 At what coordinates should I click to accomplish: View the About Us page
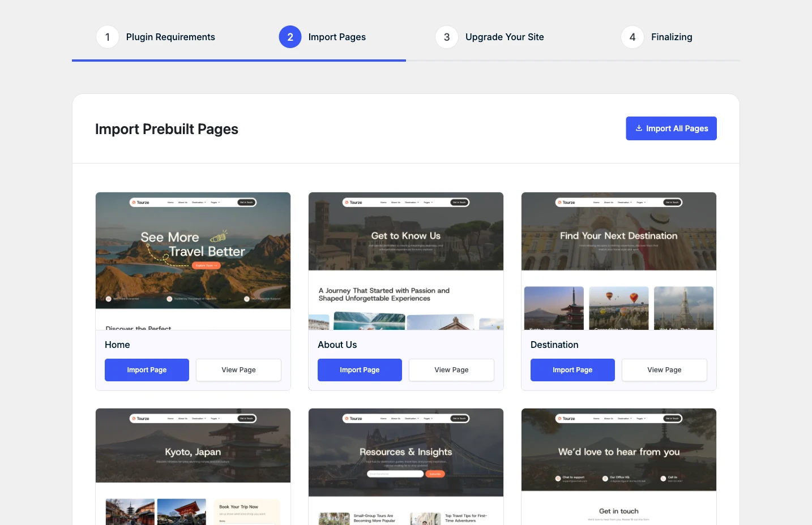pos(451,370)
